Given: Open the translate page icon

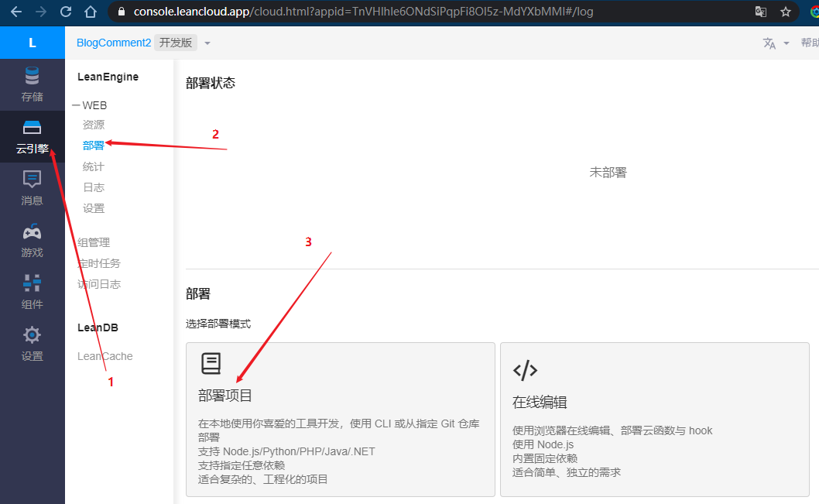Looking at the screenshot, I should (x=760, y=12).
